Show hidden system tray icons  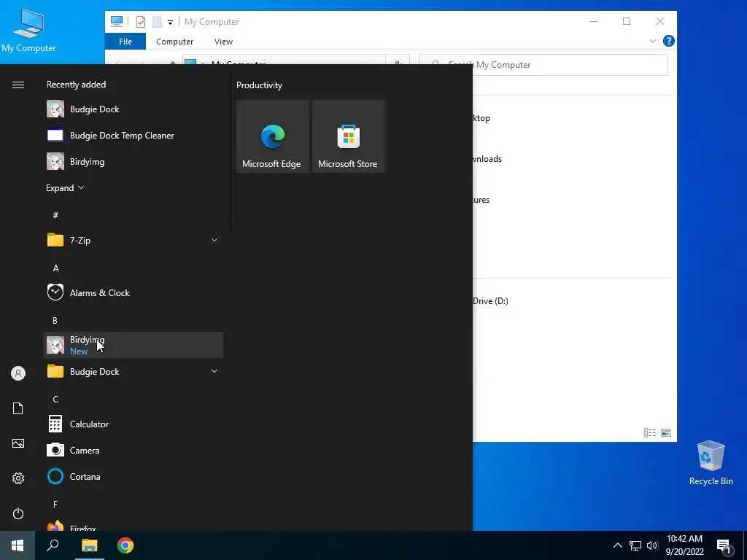tap(617, 545)
